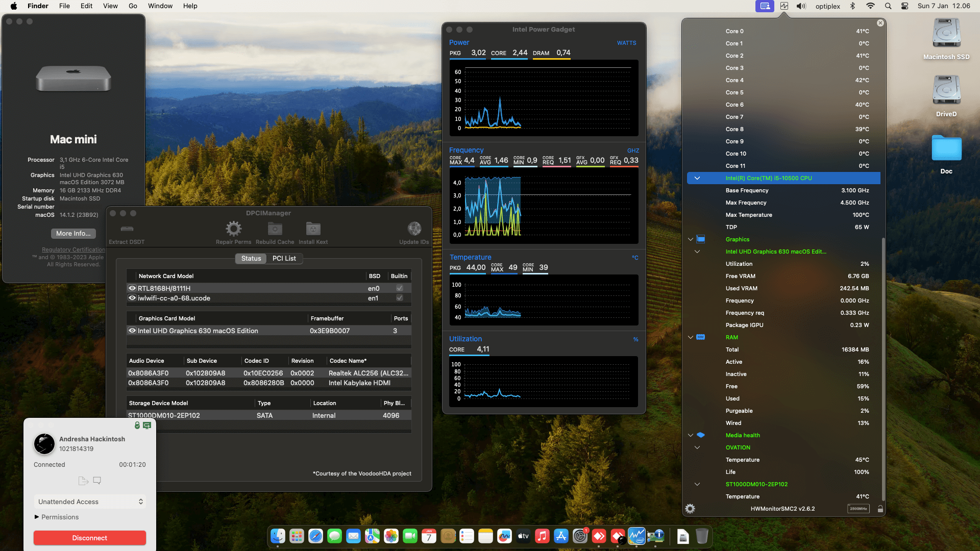
Task: Open Freeform from the Dock
Action: click(x=504, y=536)
